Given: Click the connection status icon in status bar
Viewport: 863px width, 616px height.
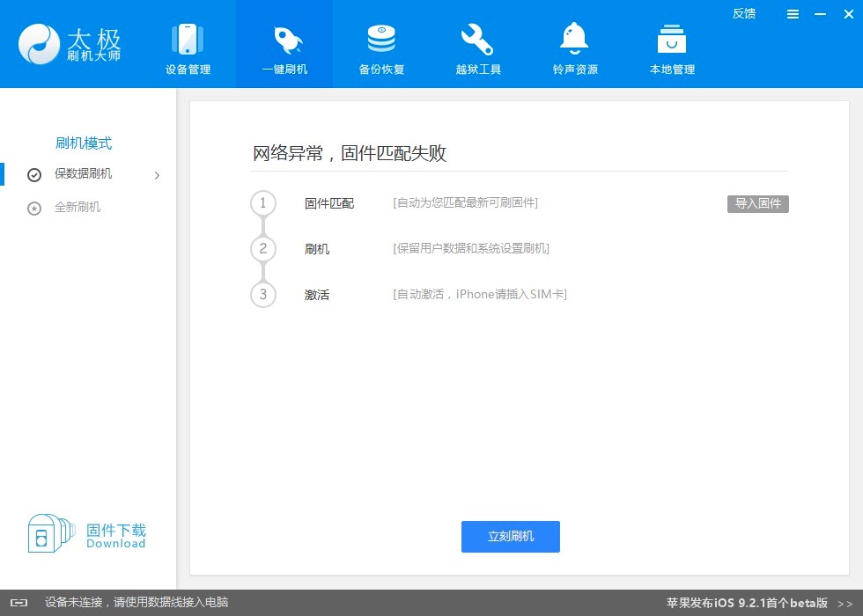Looking at the screenshot, I should click(x=18, y=603).
